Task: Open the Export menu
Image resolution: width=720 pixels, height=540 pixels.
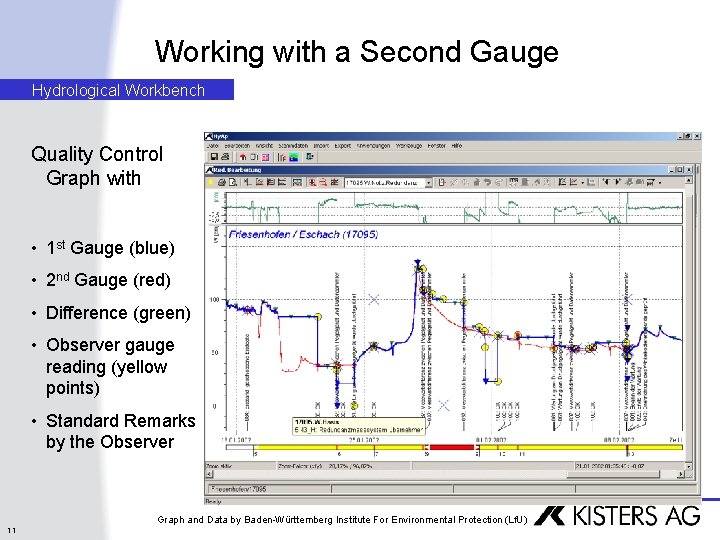Action: point(343,146)
